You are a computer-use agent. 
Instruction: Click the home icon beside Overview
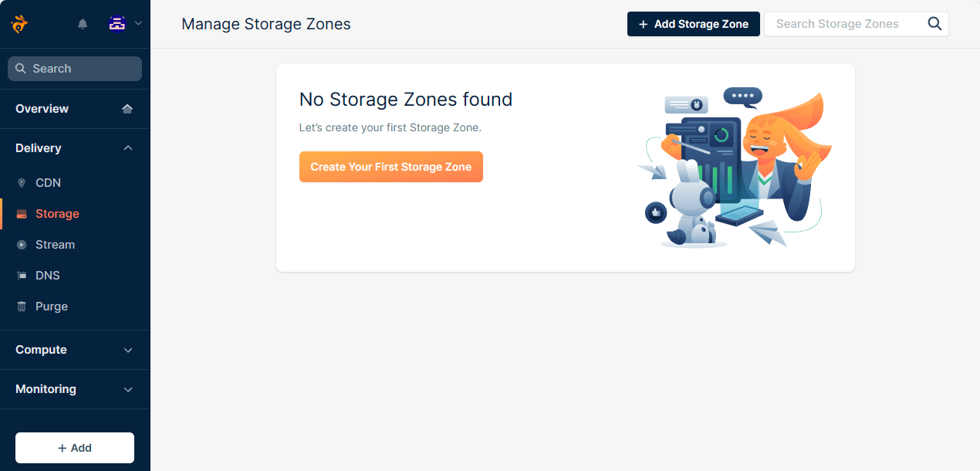(x=127, y=109)
